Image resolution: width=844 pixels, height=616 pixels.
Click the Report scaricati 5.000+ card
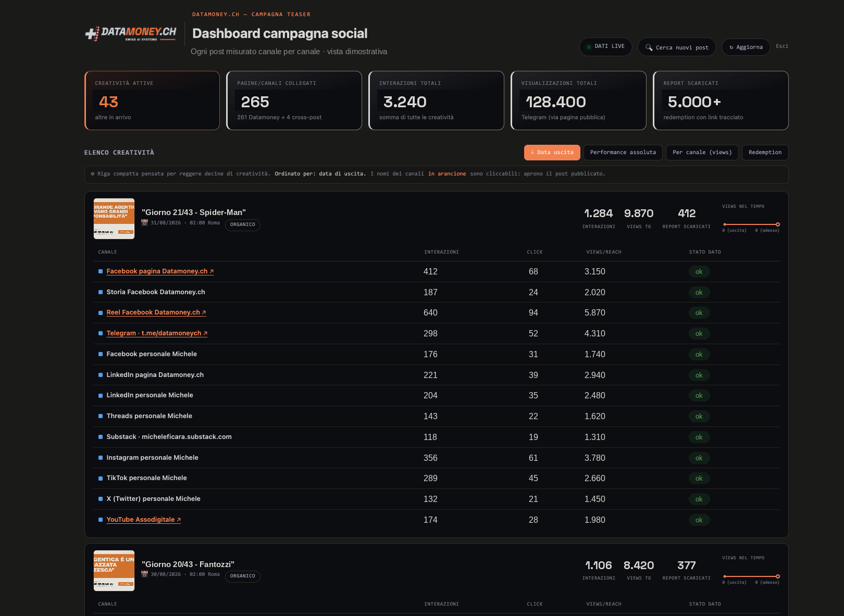[x=721, y=100]
